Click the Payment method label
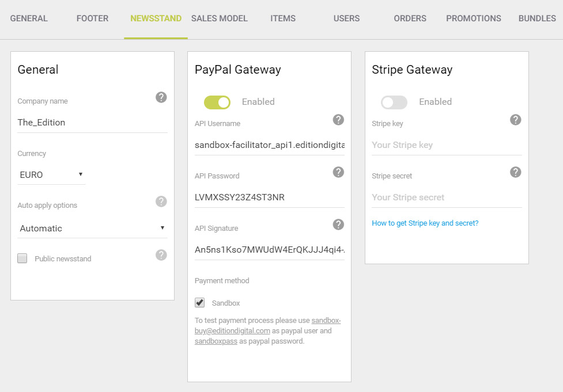This screenshot has height=392, width=563. click(x=222, y=280)
